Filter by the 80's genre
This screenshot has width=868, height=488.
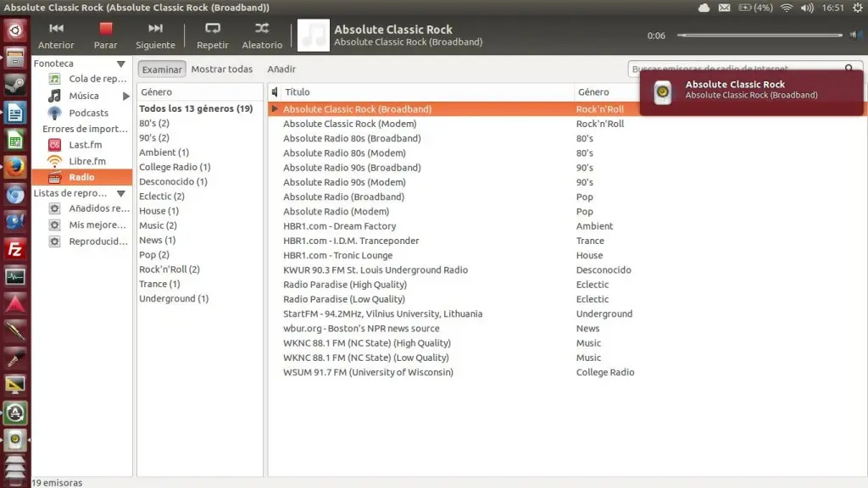point(154,124)
